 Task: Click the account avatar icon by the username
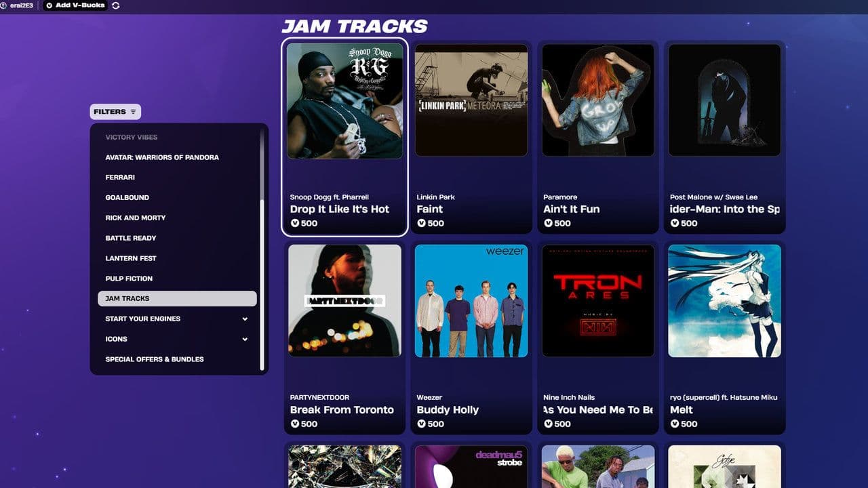(3, 5)
